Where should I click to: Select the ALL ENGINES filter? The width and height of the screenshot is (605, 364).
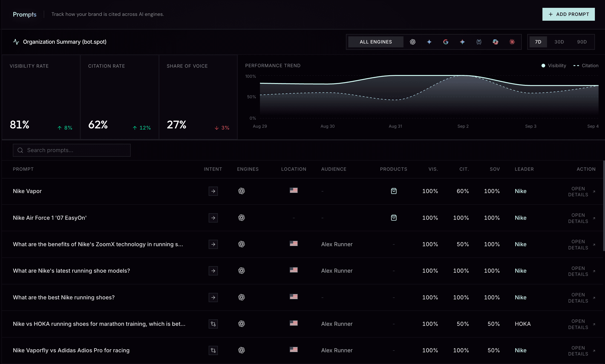coord(376,42)
